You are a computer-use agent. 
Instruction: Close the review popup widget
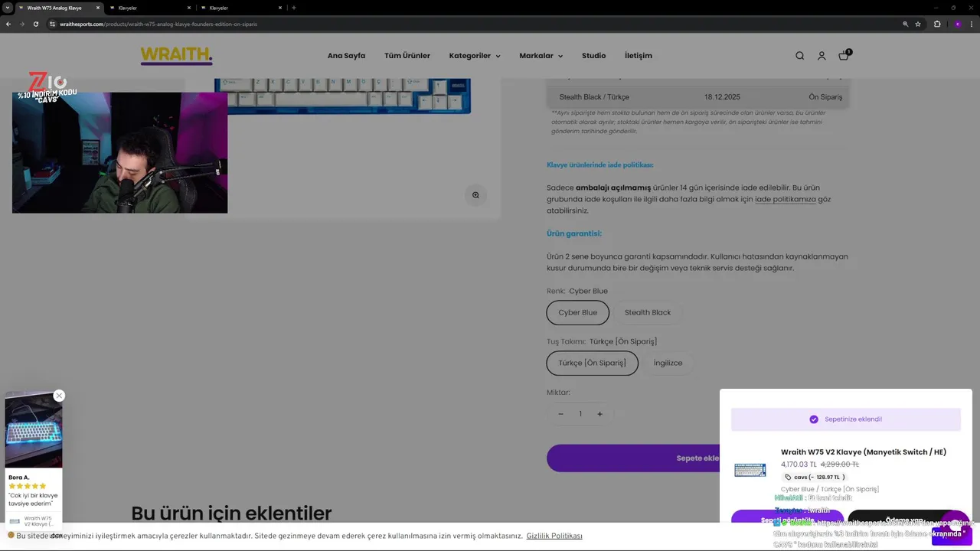click(59, 396)
